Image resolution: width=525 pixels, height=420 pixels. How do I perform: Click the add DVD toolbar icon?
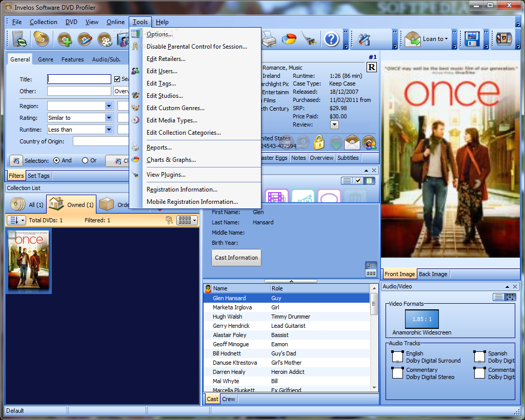click(x=65, y=39)
